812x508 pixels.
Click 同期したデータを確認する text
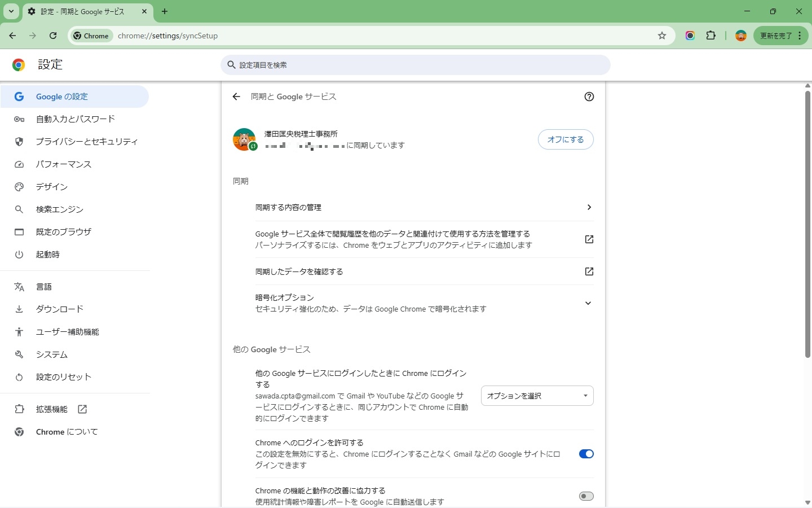(299, 271)
